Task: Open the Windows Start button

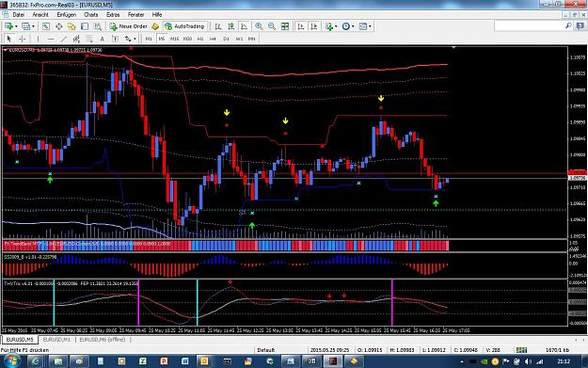Action: coord(12,361)
